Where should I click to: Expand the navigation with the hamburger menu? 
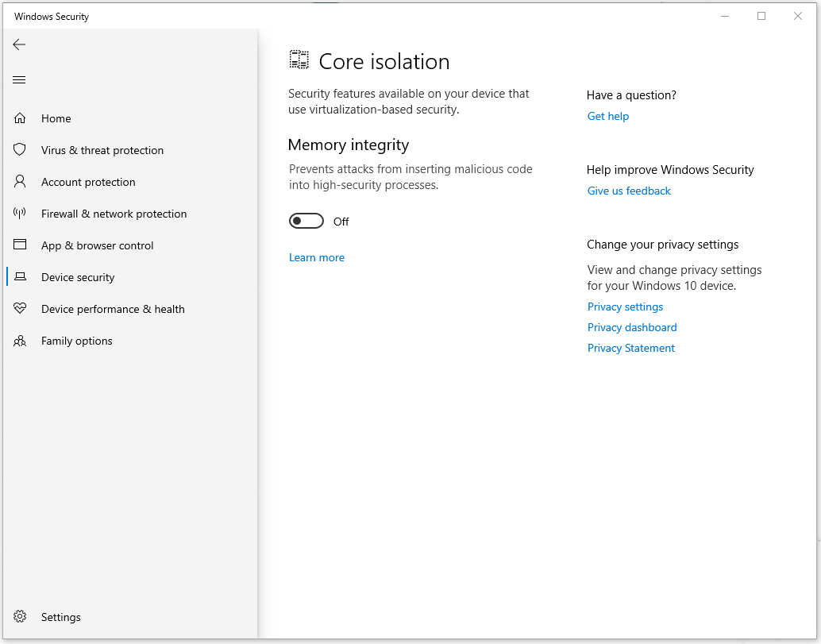click(x=19, y=79)
